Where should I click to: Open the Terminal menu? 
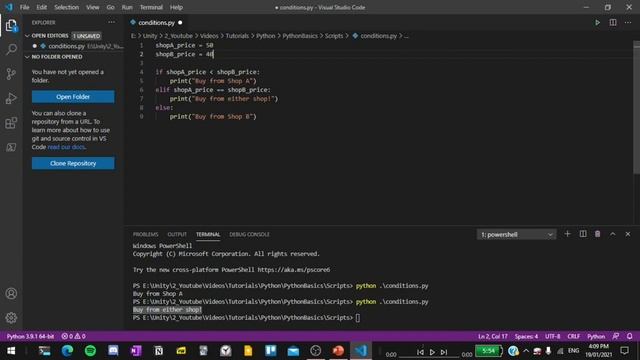click(151, 7)
